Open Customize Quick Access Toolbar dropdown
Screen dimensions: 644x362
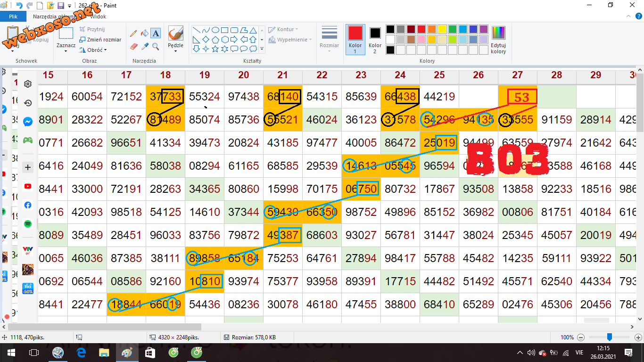[70, 6]
